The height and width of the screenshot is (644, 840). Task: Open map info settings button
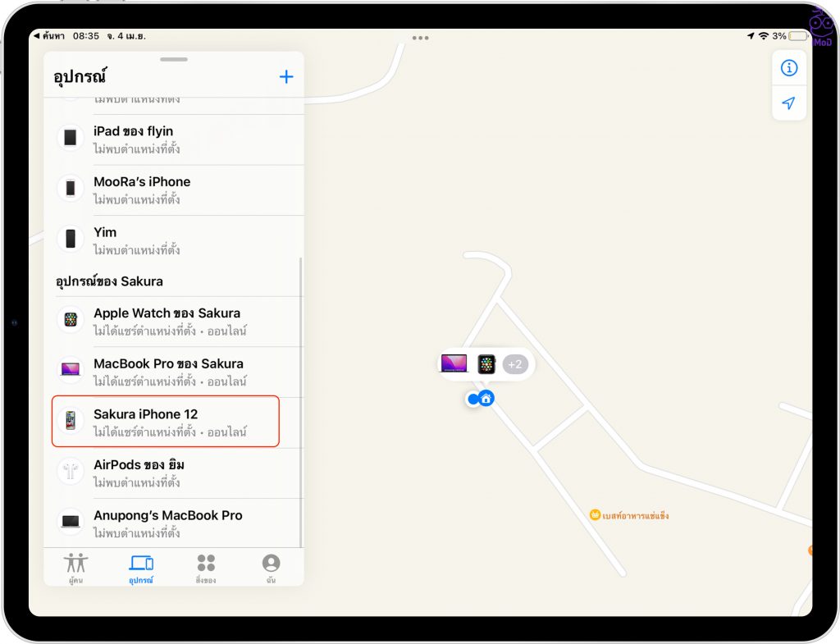click(788, 68)
